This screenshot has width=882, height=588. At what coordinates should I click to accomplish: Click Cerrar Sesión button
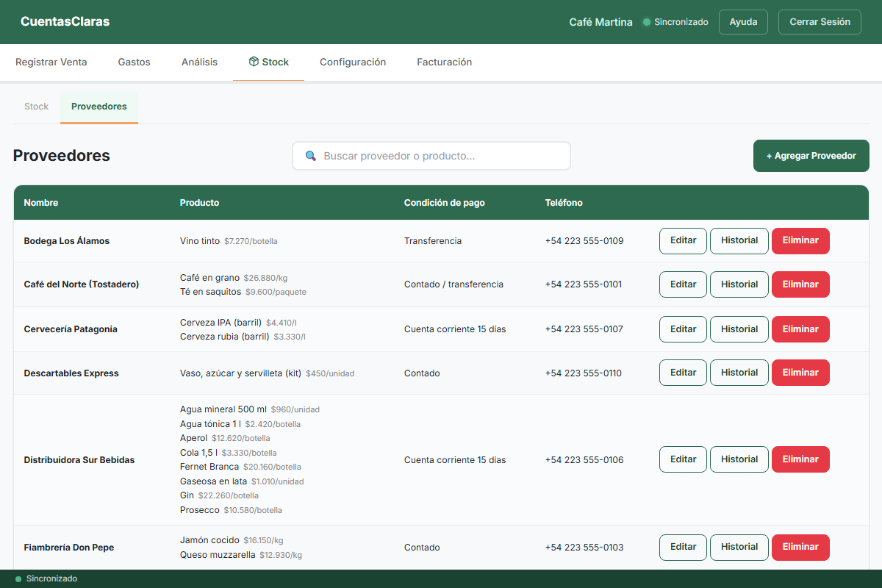coord(820,22)
